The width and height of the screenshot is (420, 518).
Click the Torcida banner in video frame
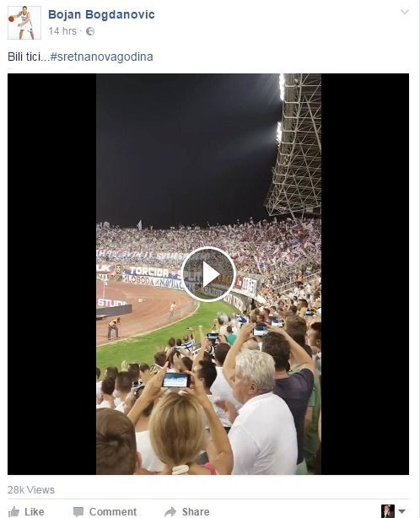148,272
